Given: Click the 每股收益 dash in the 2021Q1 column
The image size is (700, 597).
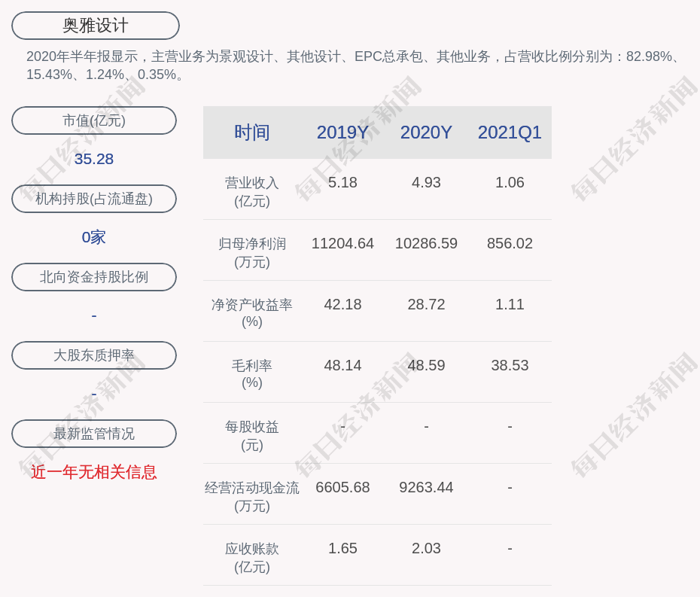Looking at the screenshot, I should [x=510, y=426].
